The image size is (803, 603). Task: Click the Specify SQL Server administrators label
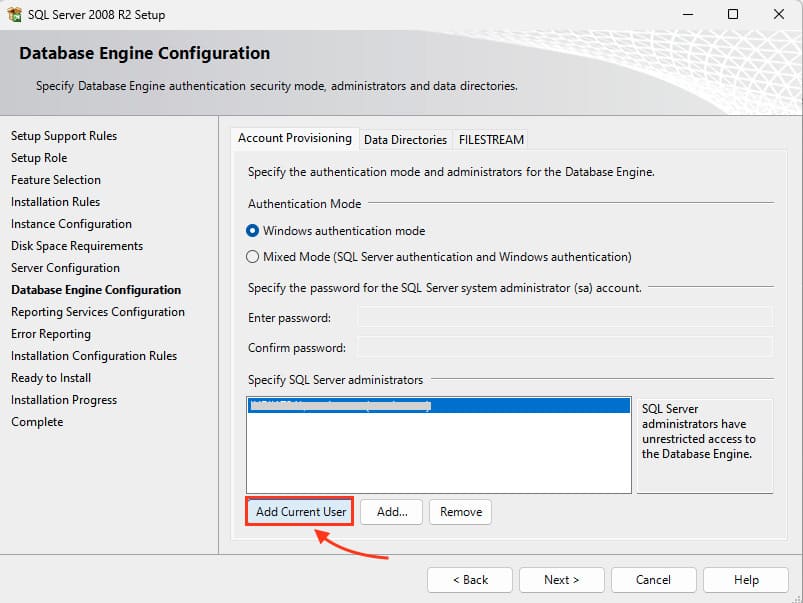pos(335,380)
